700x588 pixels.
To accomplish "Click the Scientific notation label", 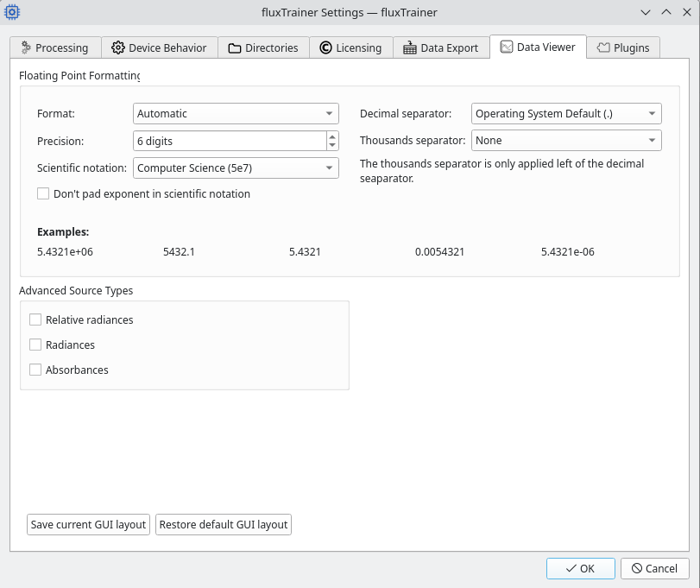I will (82, 168).
